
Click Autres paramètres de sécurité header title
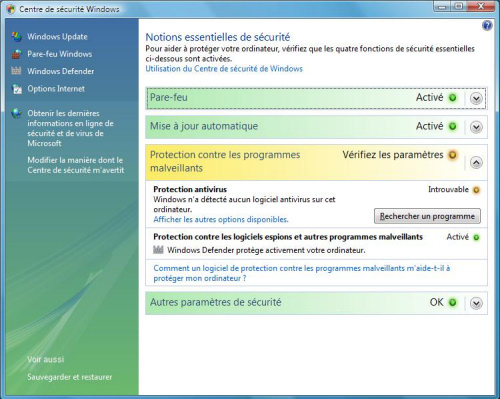tap(216, 302)
